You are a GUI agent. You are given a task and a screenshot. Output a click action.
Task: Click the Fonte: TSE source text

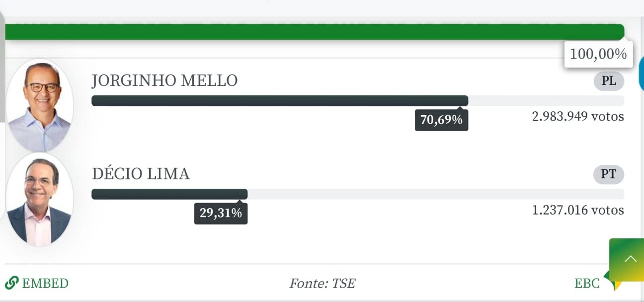coord(322,284)
